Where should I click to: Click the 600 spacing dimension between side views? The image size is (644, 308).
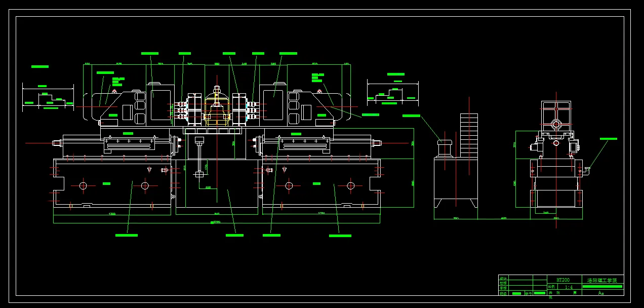[x=504, y=218]
